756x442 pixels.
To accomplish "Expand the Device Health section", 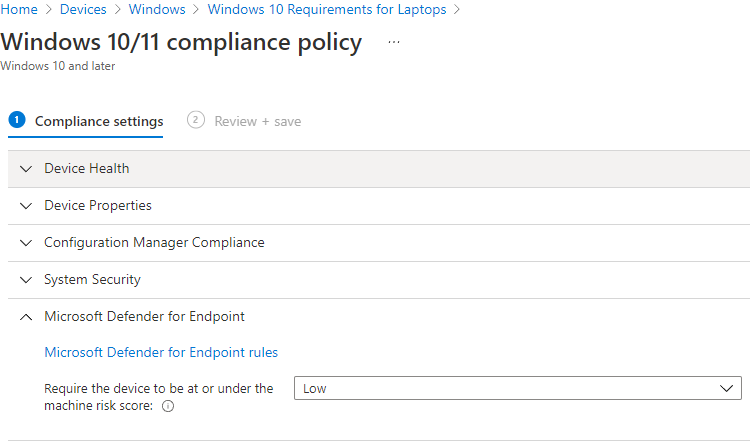I will coord(378,169).
